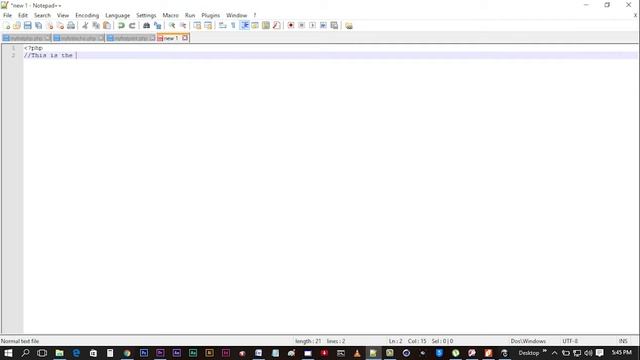The width and height of the screenshot is (640, 360).
Task: Open the Settings menu
Action: (146, 15)
